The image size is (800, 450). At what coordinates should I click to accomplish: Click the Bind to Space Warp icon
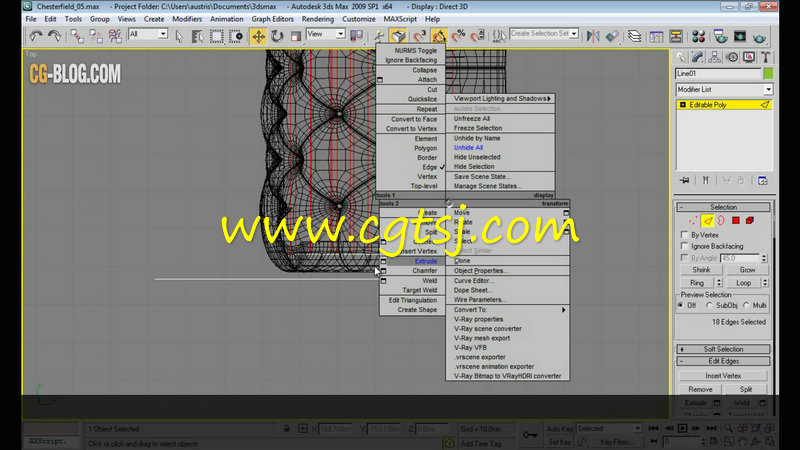pyautogui.click(x=115, y=36)
